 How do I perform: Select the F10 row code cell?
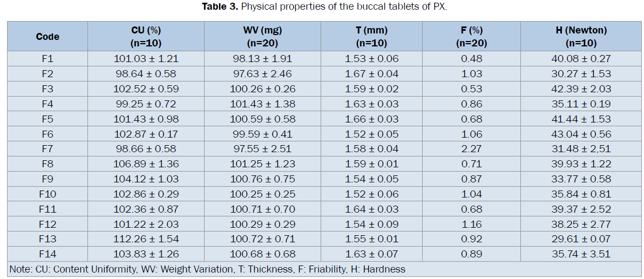click(48, 194)
